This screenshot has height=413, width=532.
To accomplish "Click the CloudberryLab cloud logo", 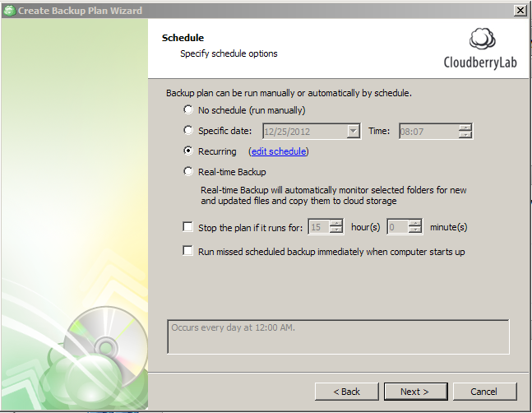I will click(x=482, y=40).
